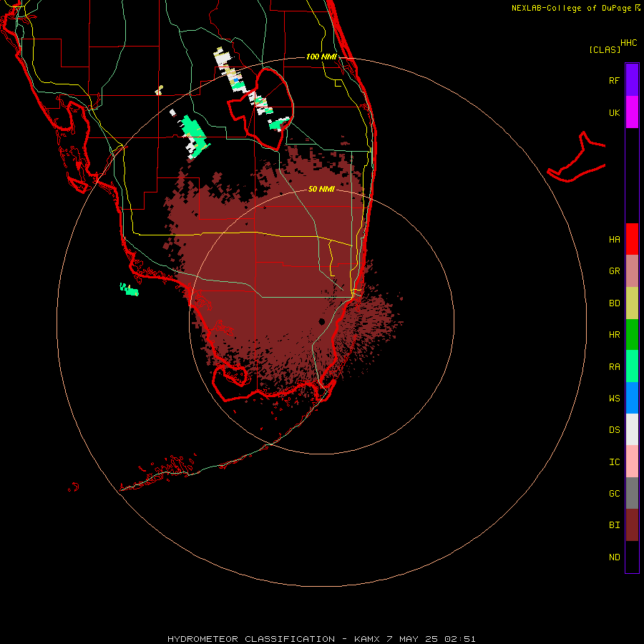Click the DS legend label
644x644 pixels.
click(614, 430)
